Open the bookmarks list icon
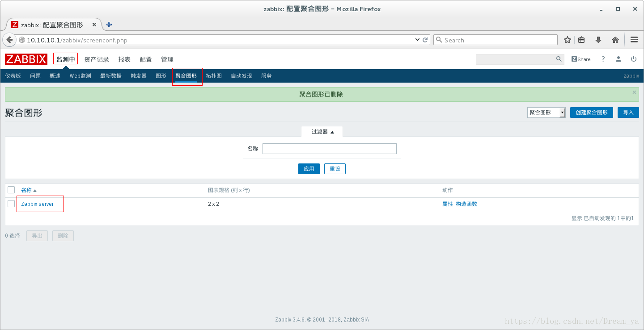This screenshot has height=330, width=644. tap(581, 40)
